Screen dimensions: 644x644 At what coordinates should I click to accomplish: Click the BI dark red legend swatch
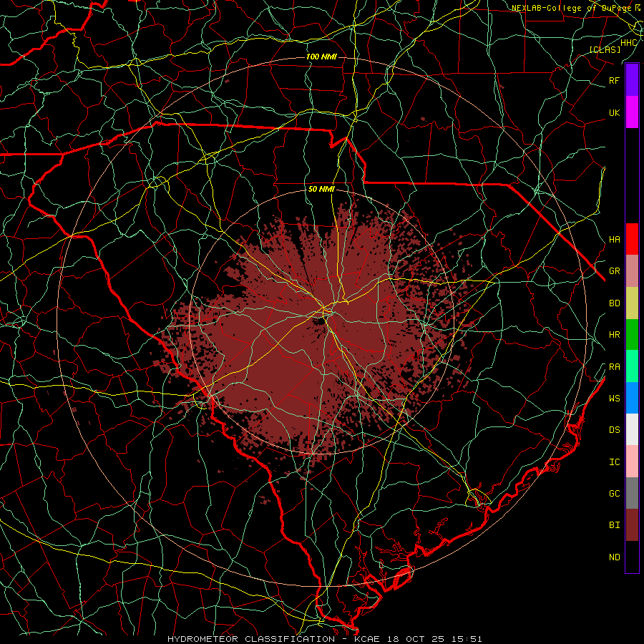pyautogui.click(x=632, y=525)
